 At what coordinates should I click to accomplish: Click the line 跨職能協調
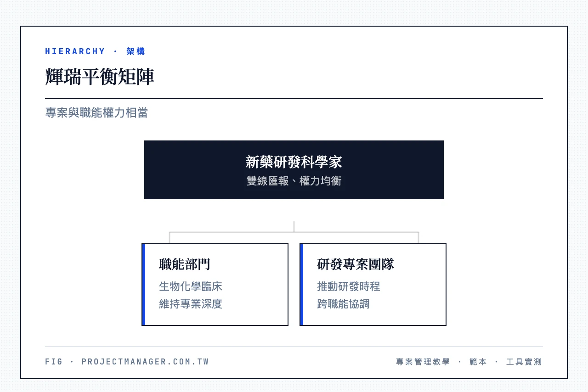[343, 304]
